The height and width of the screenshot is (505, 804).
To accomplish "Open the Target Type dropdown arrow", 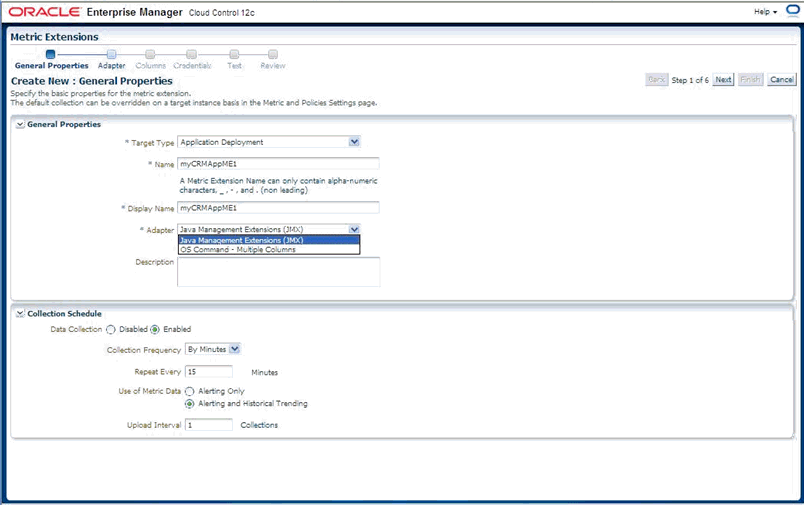I will pyautogui.click(x=354, y=142).
